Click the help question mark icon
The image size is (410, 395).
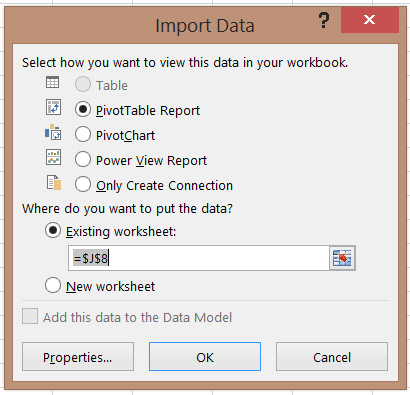point(324,20)
